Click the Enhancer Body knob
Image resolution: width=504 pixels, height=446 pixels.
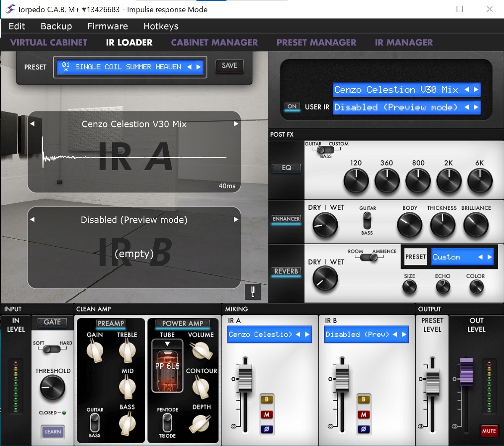click(x=409, y=225)
